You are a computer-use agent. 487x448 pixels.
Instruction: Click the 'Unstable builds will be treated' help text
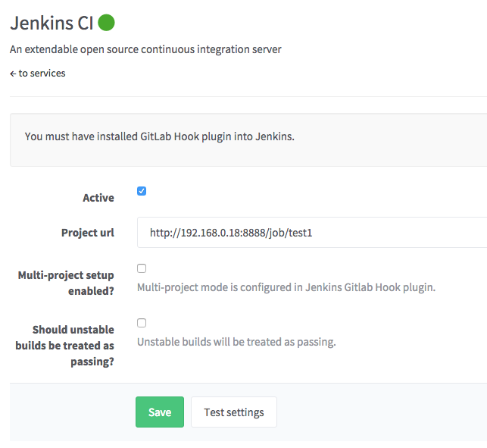click(236, 342)
